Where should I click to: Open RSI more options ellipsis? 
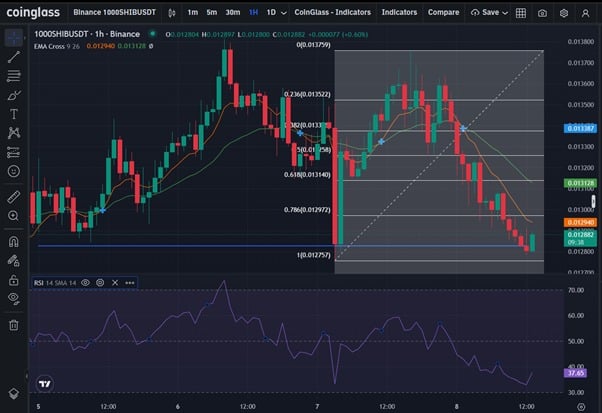[130, 283]
